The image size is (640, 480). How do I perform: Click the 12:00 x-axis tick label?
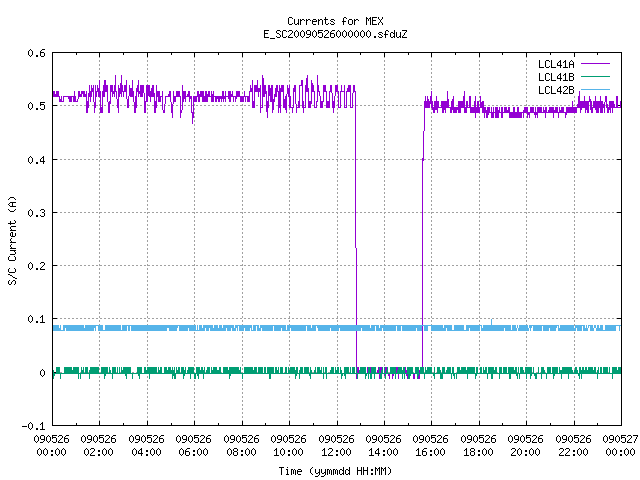point(336,452)
